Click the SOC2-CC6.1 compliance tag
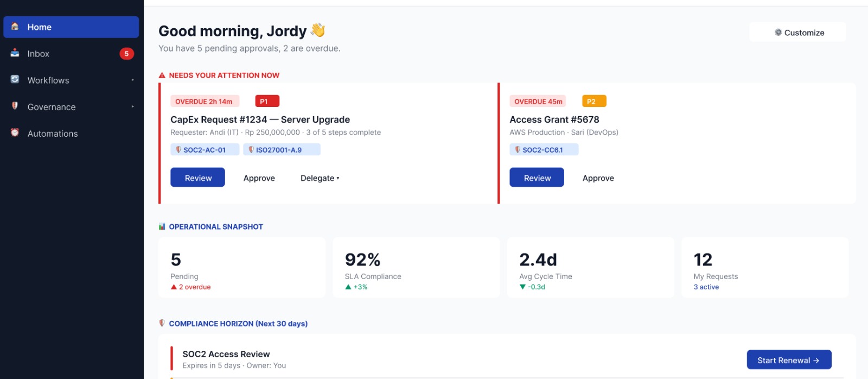868x379 pixels. point(544,150)
